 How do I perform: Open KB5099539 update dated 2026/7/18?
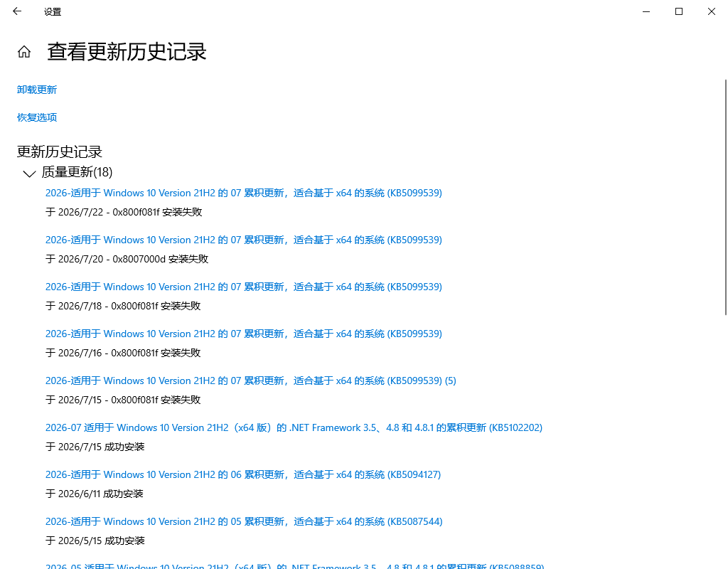point(243,287)
